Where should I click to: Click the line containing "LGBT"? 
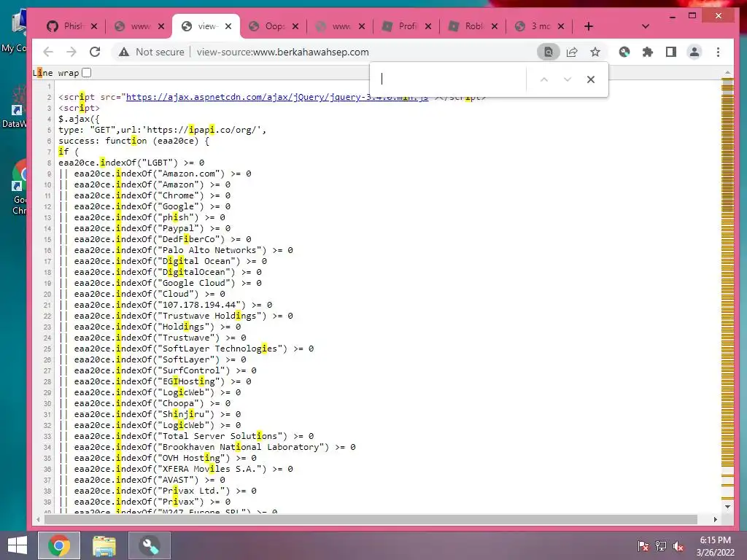[x=131, y=163]
